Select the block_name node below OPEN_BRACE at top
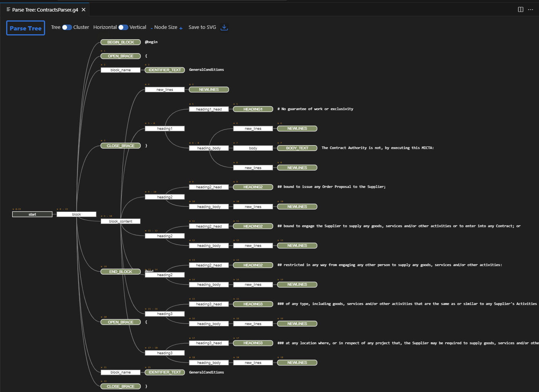The width and height of the screenshot is (539, 392). pyautogui.click(x=121, y=70)
